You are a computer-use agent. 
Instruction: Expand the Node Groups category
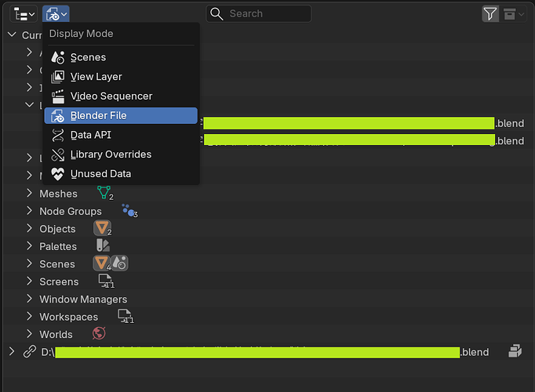pos(29,211)
